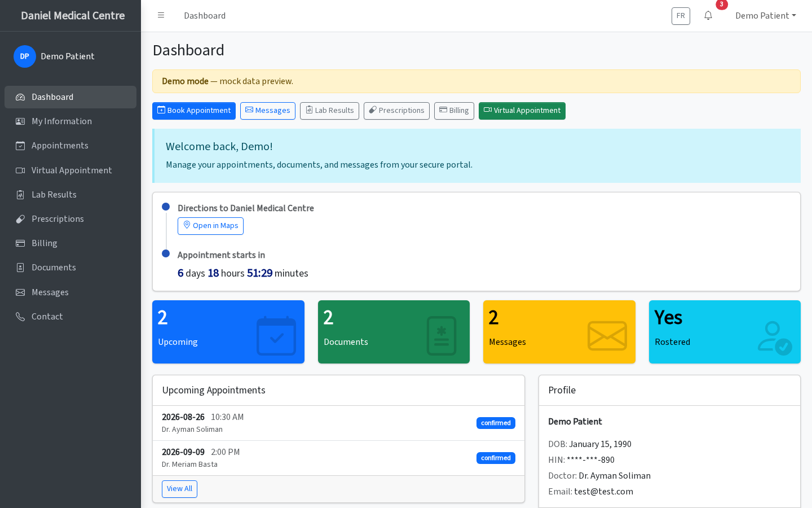Switch language with the FR button
The height and width of the screenshot is (508, 812).
coord(681,16)
